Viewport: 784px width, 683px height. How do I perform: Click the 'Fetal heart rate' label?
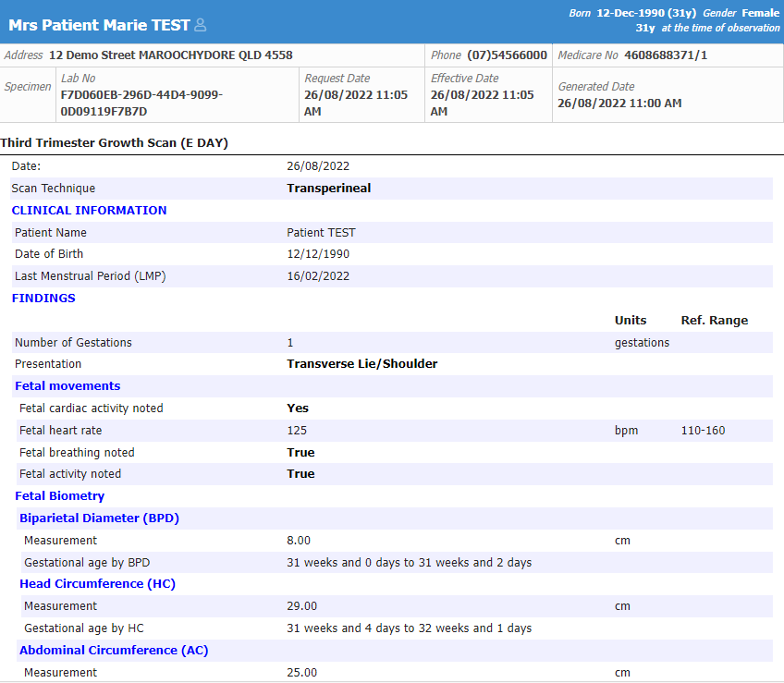point(60,431)
